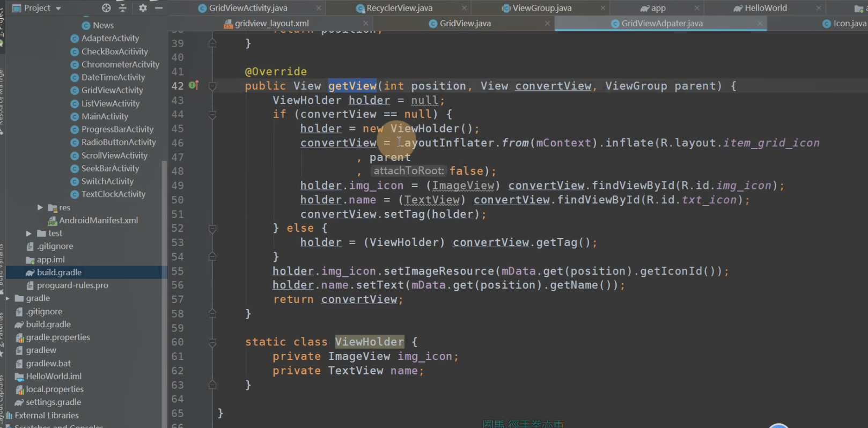868x428 pixels.
Task: Collapse getView method fold marker on line 42
Action: pyautogui.click(x=212, y=86)
